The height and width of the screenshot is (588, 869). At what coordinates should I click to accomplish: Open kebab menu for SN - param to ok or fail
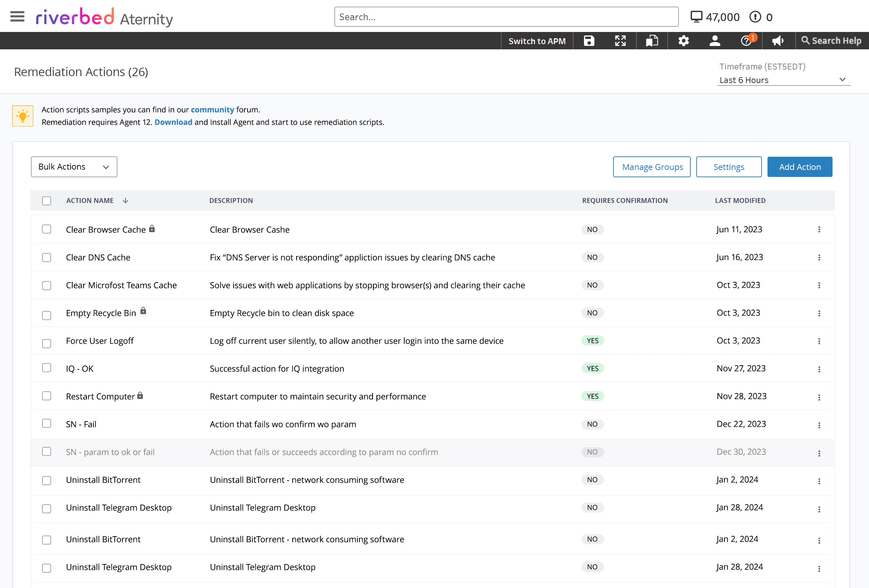click(x=819, y=453)
